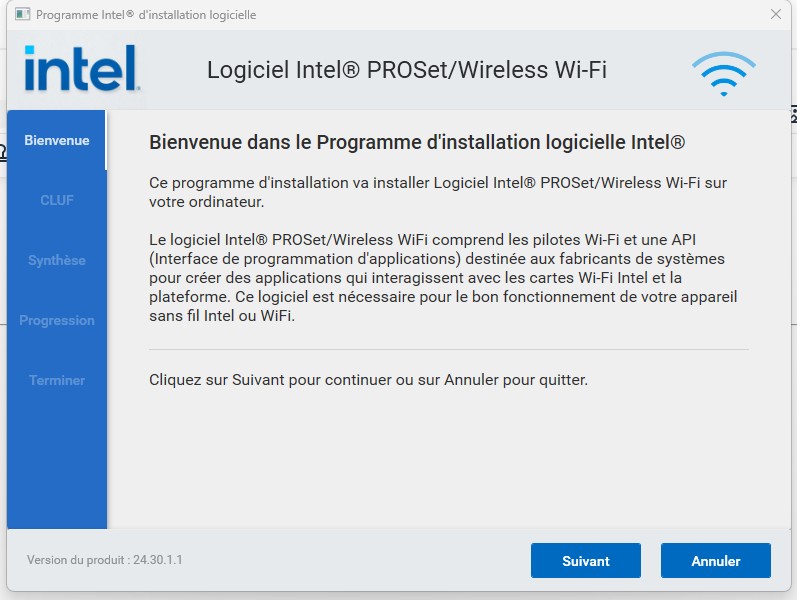The width and height of the screenshot is (797, 600).
Task: Click the Wi-Fi signal icon
Action: (x=724, y=74)
